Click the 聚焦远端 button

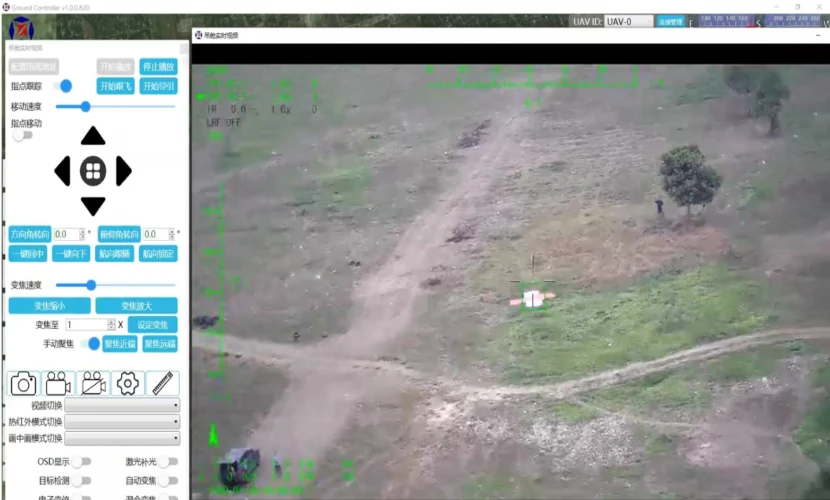[160, 344]
